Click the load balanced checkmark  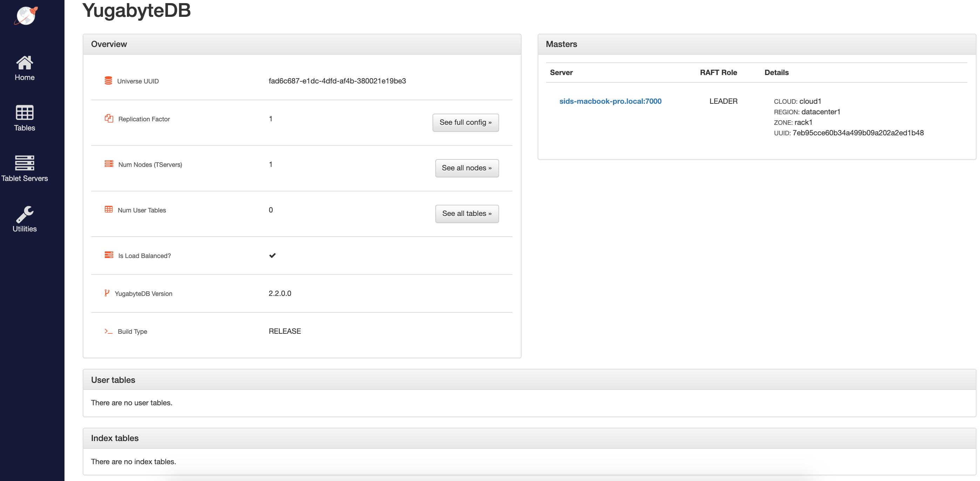click(272, 255)
